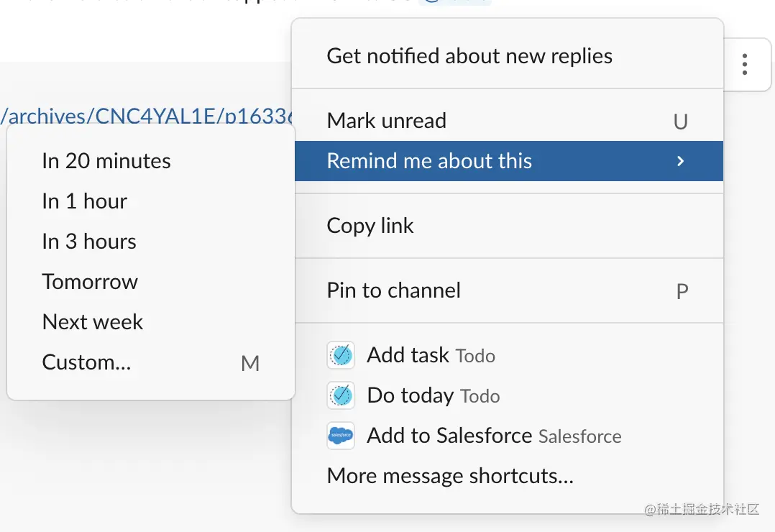Select Mark unread from the menu
Viewport: 775px width, 532px height.
coord(386,121)
